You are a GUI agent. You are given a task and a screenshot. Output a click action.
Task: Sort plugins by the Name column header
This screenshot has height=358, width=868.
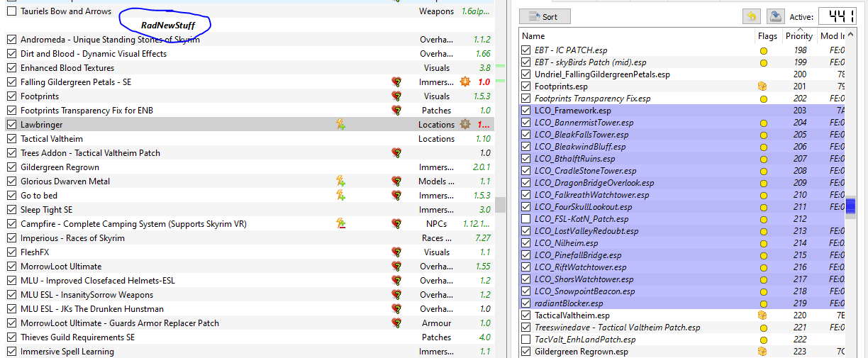coord(637,35)
